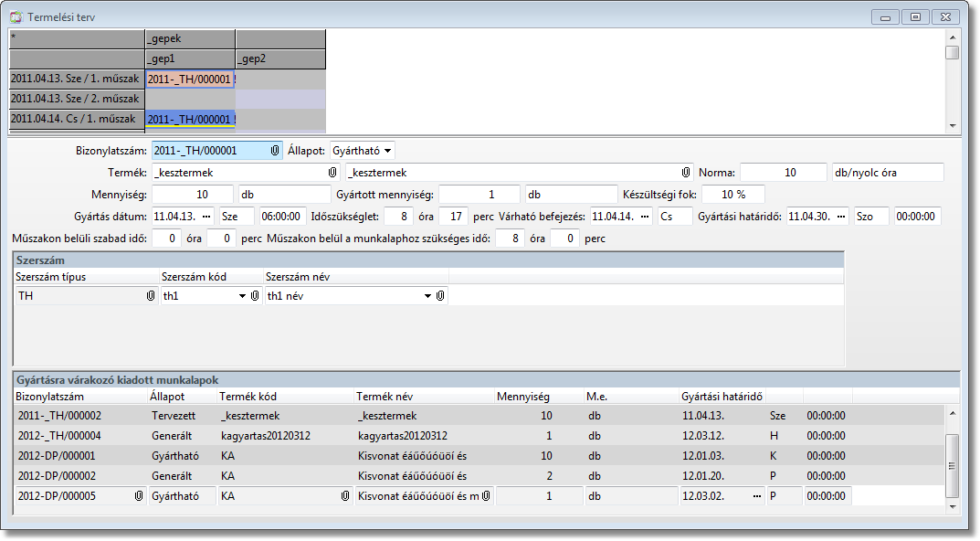The image size is (980, 541).
Task: Click the paperclip icon in the TH Szerszám típus cell
Action: (x=151, y=296)
